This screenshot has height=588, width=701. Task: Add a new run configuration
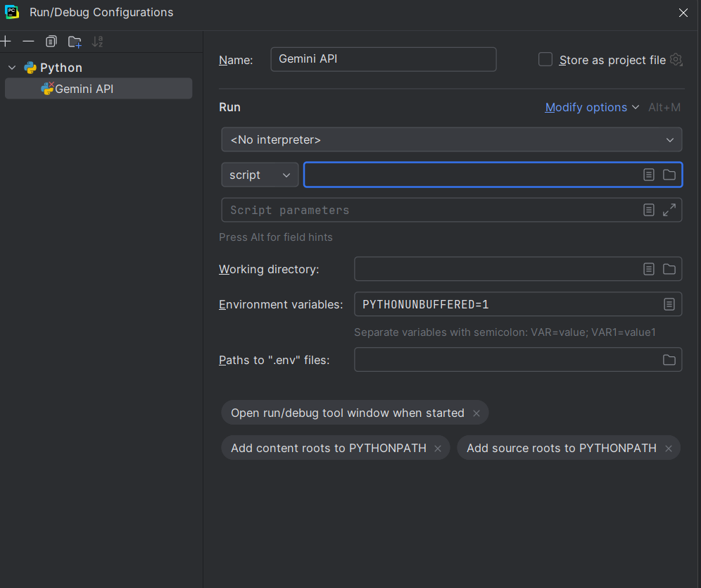pyautogui.click(x=6, y=42)
